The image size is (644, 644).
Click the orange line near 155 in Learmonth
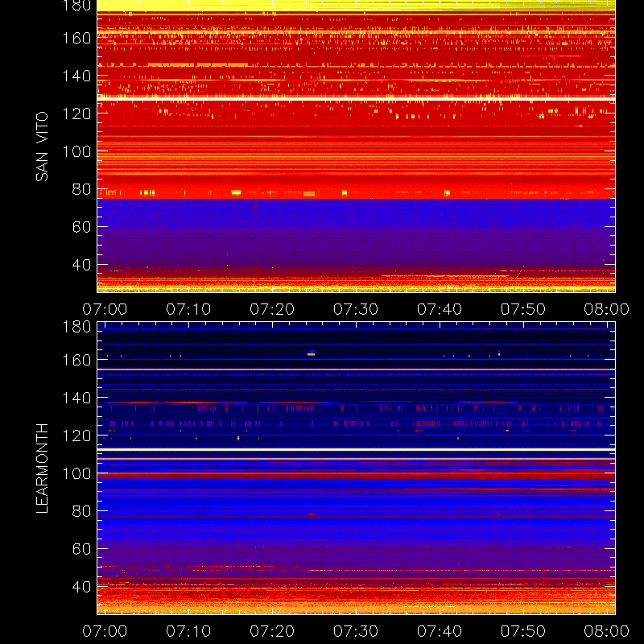(356, 369)
